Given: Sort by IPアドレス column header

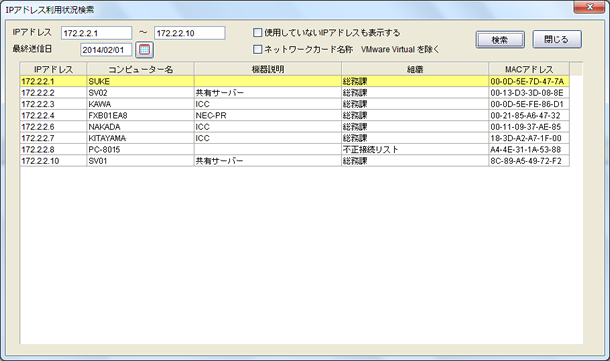Looking at the screenshot, I should [x=53, y=69].
